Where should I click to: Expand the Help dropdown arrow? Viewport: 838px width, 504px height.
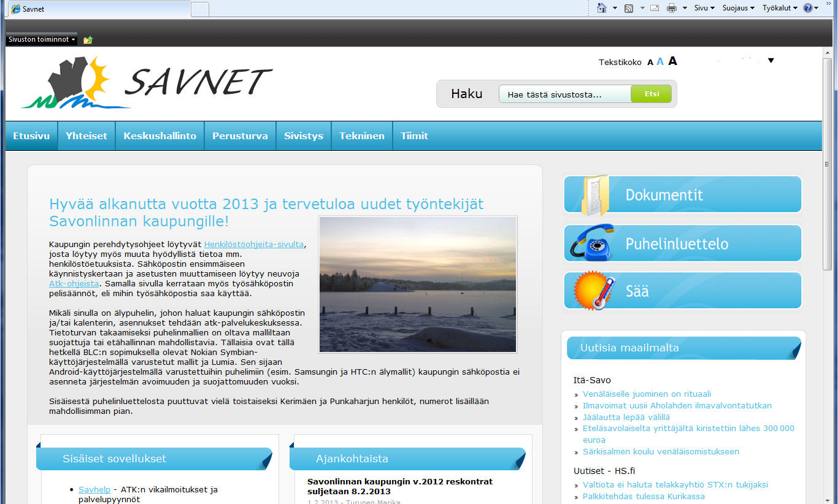coord(817,8)
